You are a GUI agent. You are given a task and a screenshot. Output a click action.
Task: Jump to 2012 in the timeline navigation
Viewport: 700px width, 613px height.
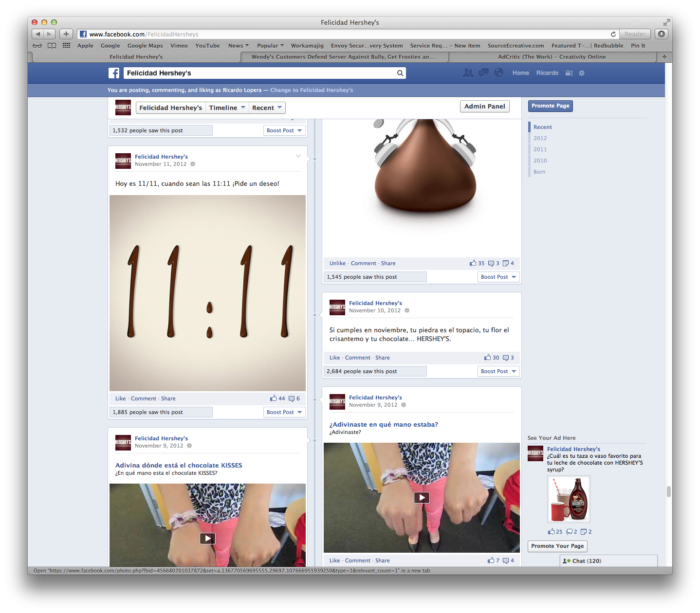(540, 138)
